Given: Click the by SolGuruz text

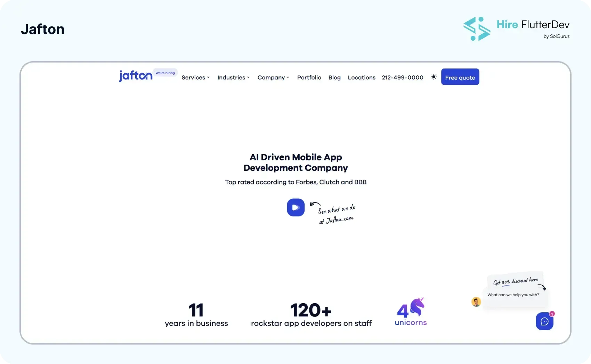Looking at the screenshot, I should click(557, 36).
